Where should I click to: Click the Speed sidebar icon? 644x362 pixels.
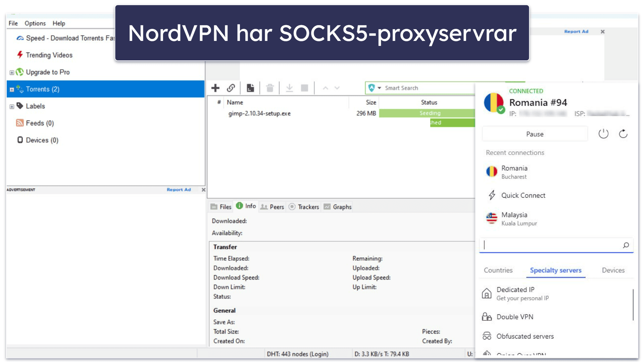click(x=20, y=38)
